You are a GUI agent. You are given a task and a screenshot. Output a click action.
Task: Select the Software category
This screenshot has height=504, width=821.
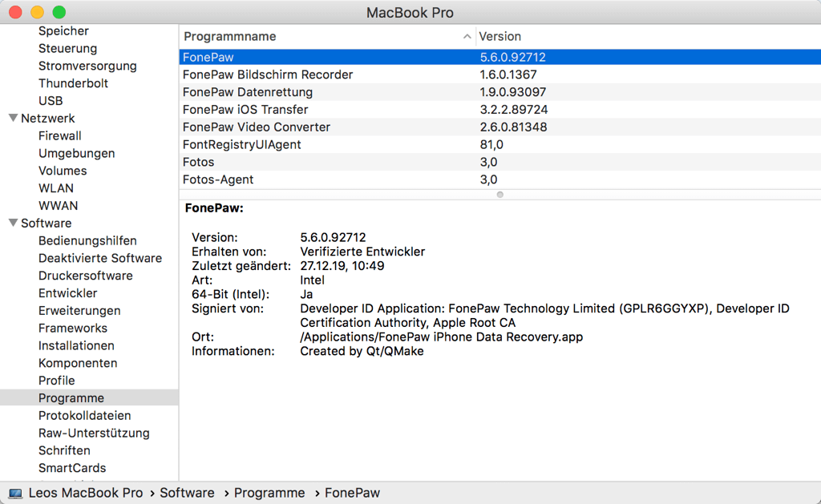[46, 223]
